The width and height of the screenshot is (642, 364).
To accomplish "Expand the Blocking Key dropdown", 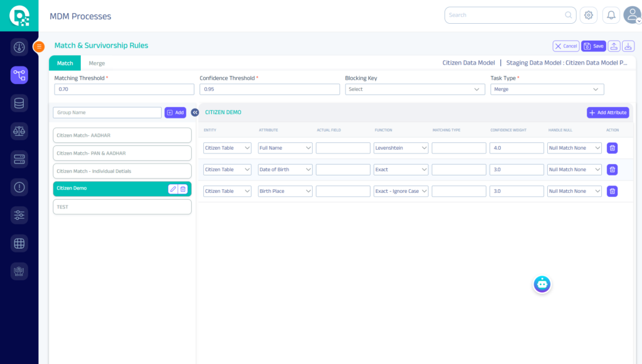I will tap(413, 90).
